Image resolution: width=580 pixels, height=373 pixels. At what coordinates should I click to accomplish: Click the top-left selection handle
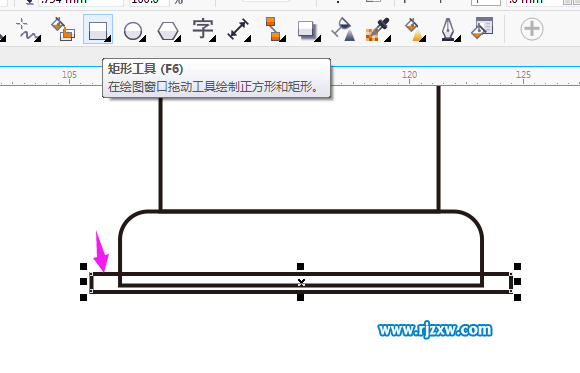coord(84,266)
